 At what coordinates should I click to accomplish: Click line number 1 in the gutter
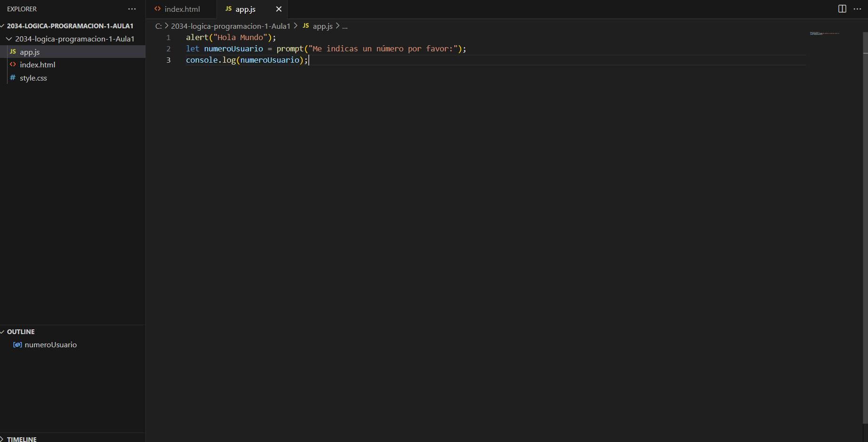click(169, 37)
